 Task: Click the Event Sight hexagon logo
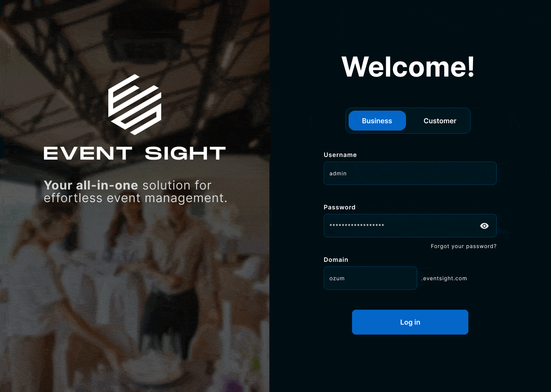point(135,105)
